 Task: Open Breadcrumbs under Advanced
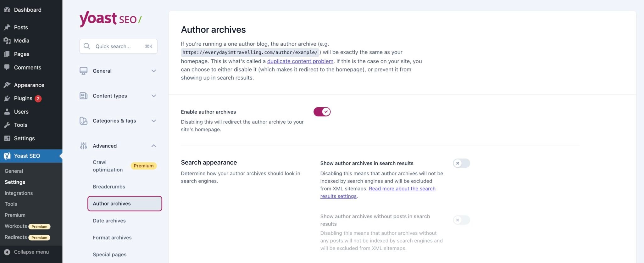pos(109,187)
